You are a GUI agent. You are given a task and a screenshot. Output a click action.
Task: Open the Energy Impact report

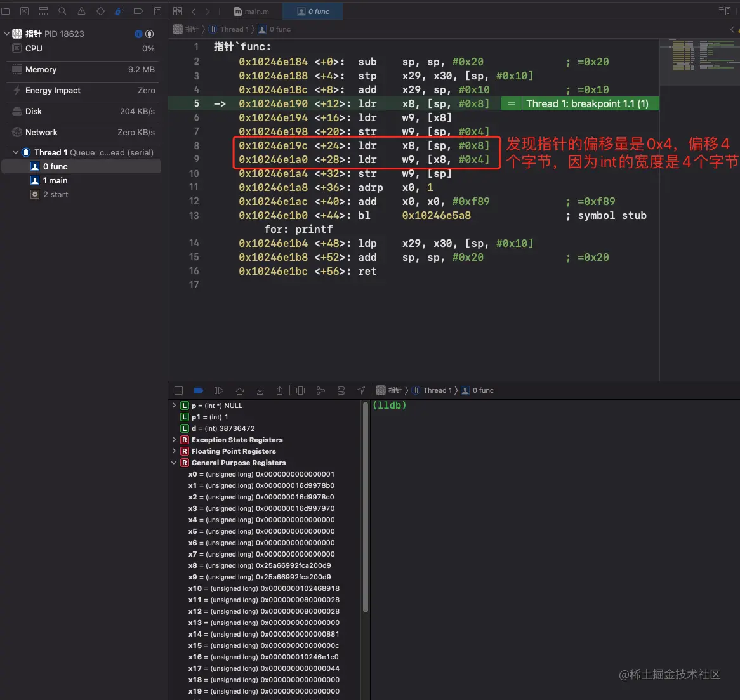point(83,90)
